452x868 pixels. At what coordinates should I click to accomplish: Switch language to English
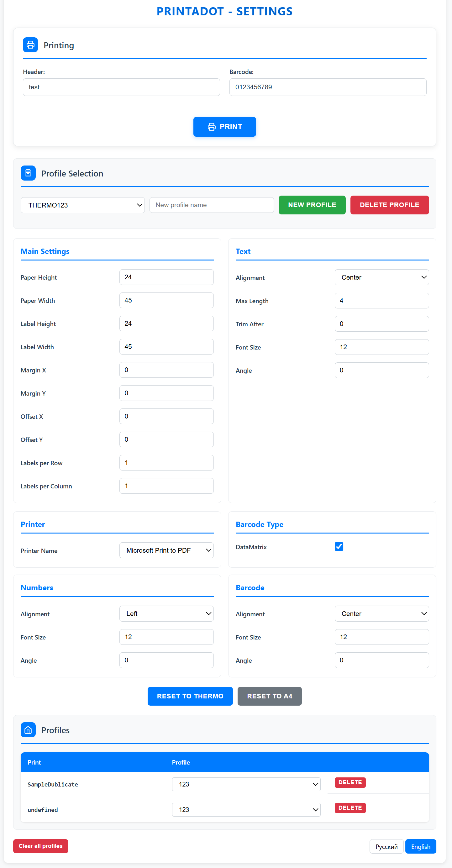420,846
